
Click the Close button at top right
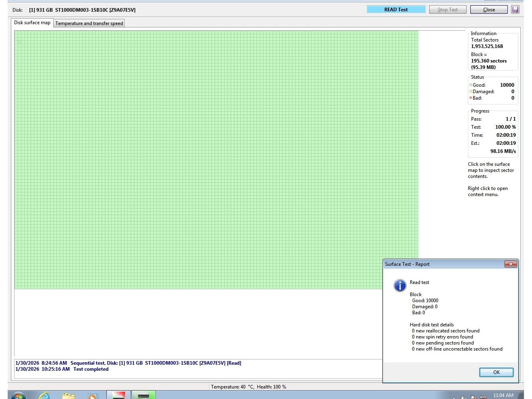488,10
